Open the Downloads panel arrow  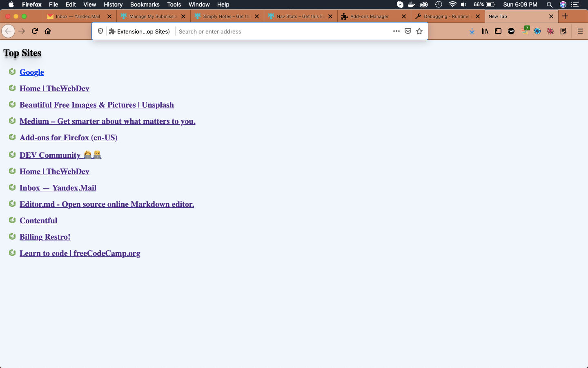pyautogui.click(x=472, y=31)
